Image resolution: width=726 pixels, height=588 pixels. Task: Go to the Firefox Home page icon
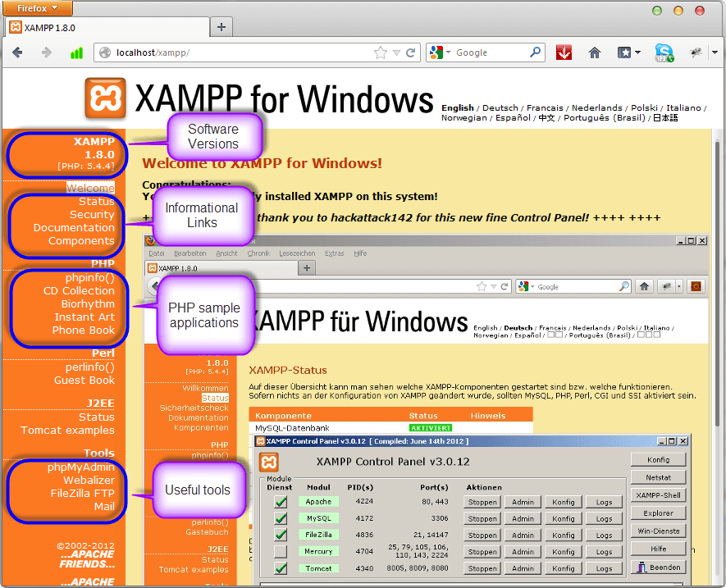(x=595, y=52)
